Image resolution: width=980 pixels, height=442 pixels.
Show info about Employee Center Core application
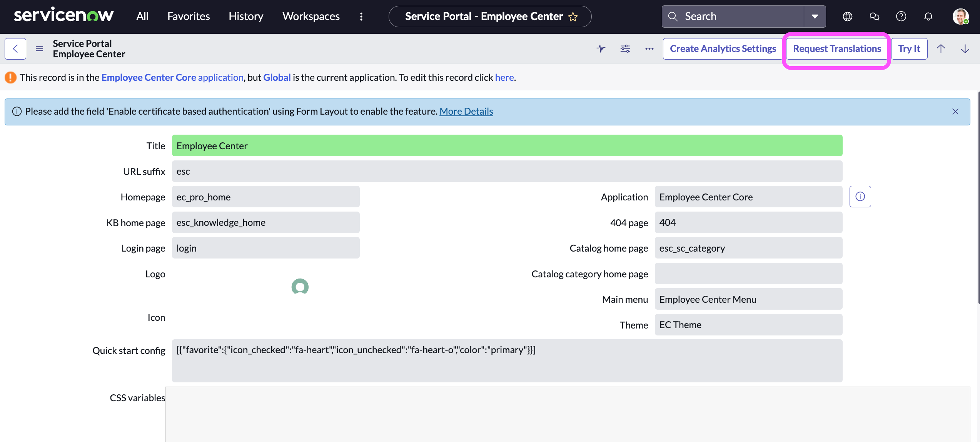point(860,196)
